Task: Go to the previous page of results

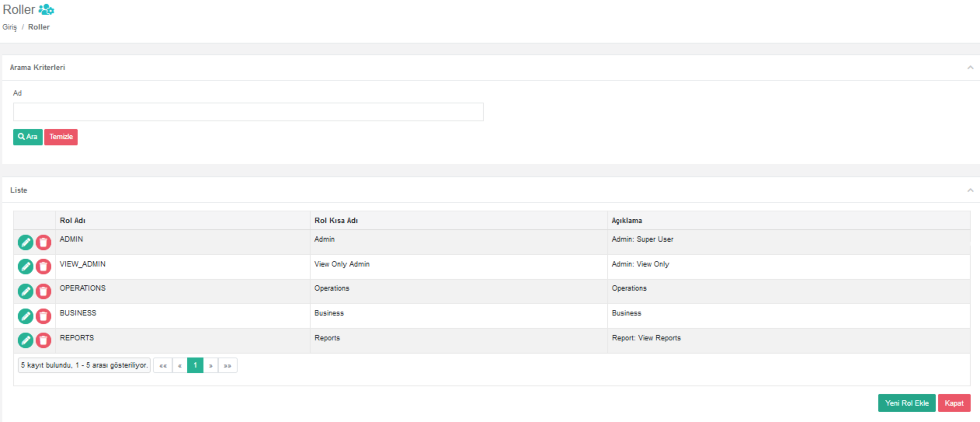Action: (180, 365)
